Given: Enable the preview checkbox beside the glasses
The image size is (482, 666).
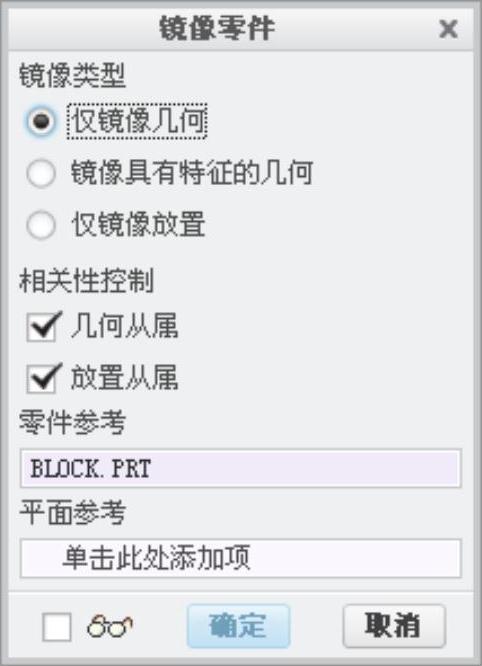Looking at the screenshot, I should (x=57, y=626).
